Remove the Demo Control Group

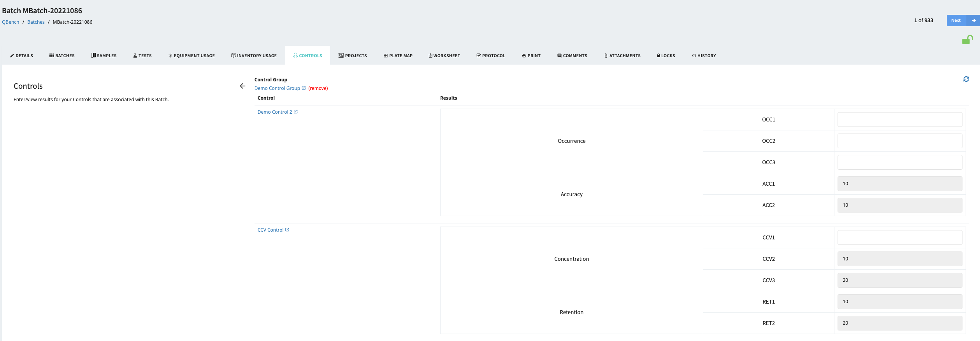[x=318, y=88]
